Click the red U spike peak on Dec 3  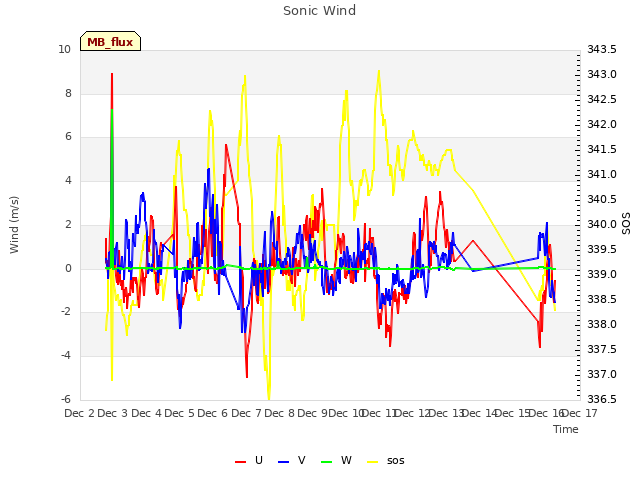click(112, 74)
